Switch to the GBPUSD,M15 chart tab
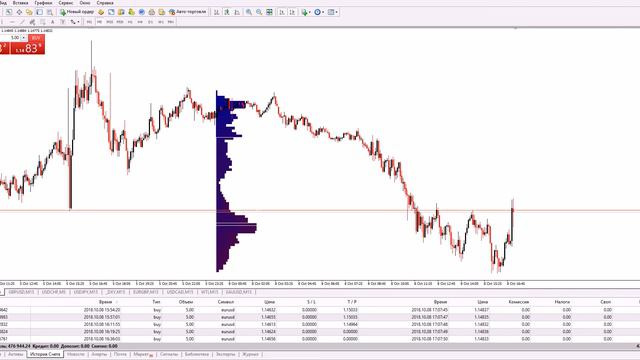The image size is (640, 360). (21, 292)
